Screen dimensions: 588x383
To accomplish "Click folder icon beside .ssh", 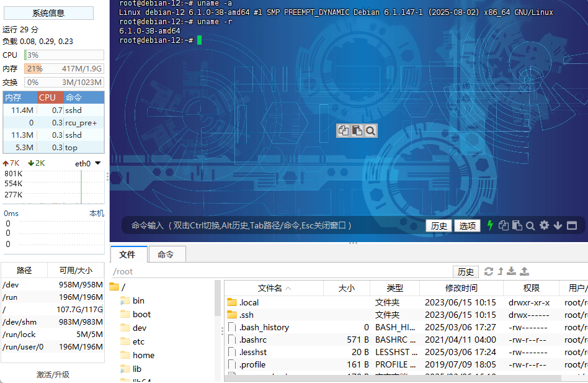I will tap(232, 314).
